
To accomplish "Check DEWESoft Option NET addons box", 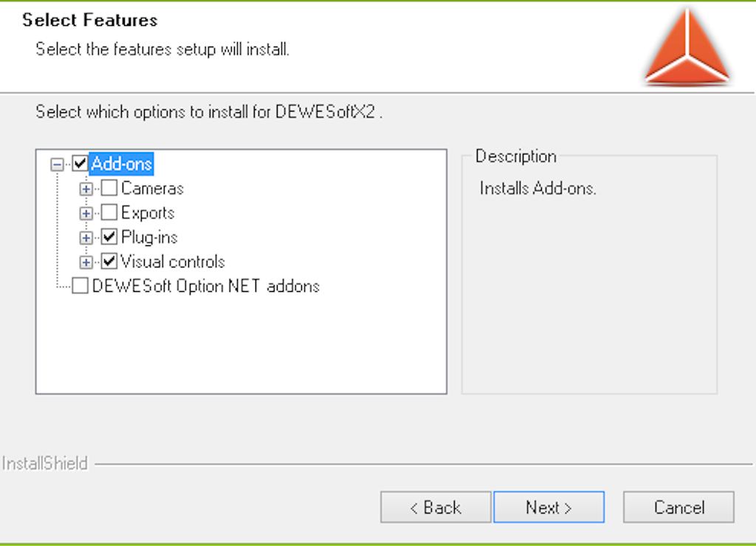I will 80,285.
